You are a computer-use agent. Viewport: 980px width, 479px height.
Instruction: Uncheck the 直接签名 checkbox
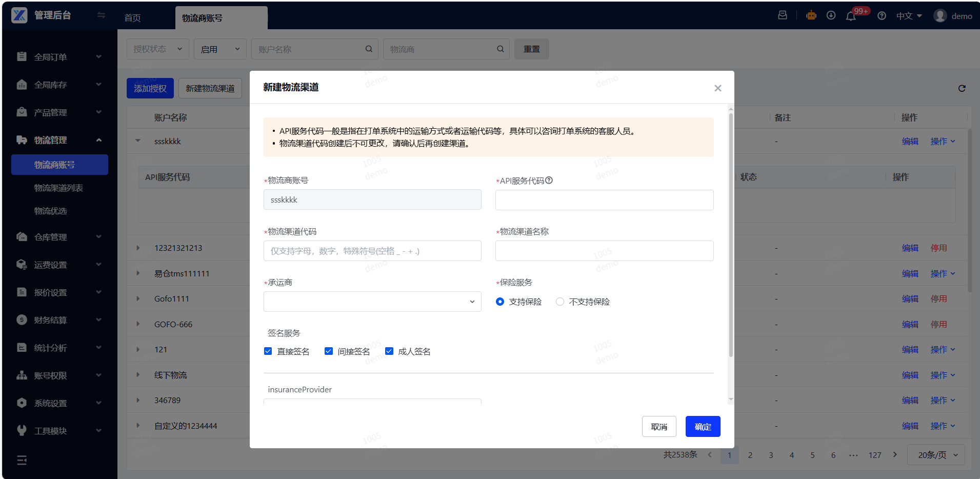(x=268, y=351)
